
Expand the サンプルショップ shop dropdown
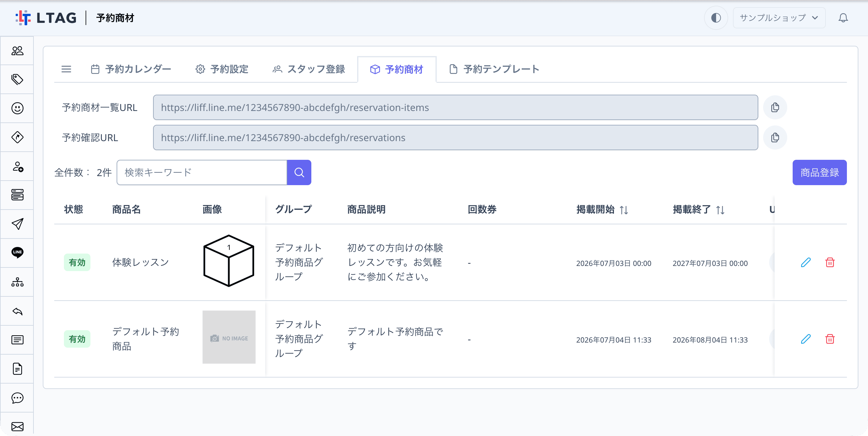click(779, 18)
